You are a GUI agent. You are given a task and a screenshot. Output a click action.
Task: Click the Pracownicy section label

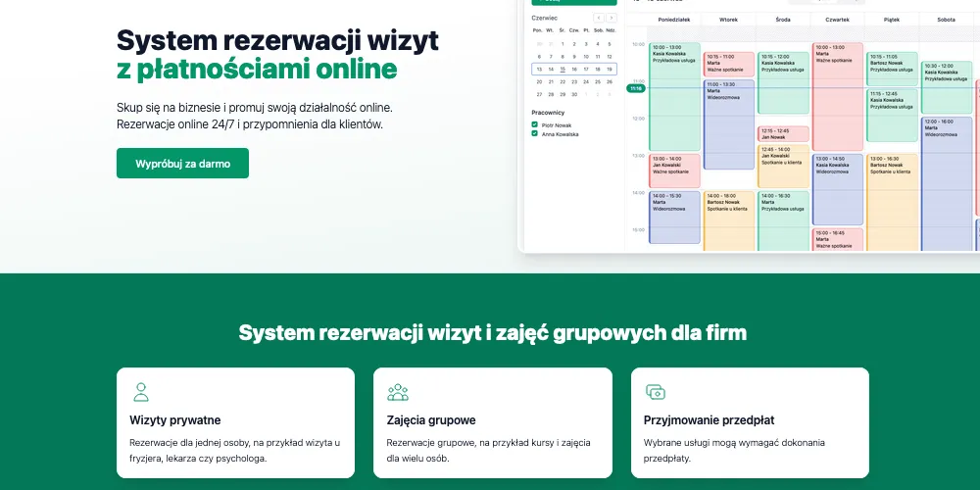point(548,113)
